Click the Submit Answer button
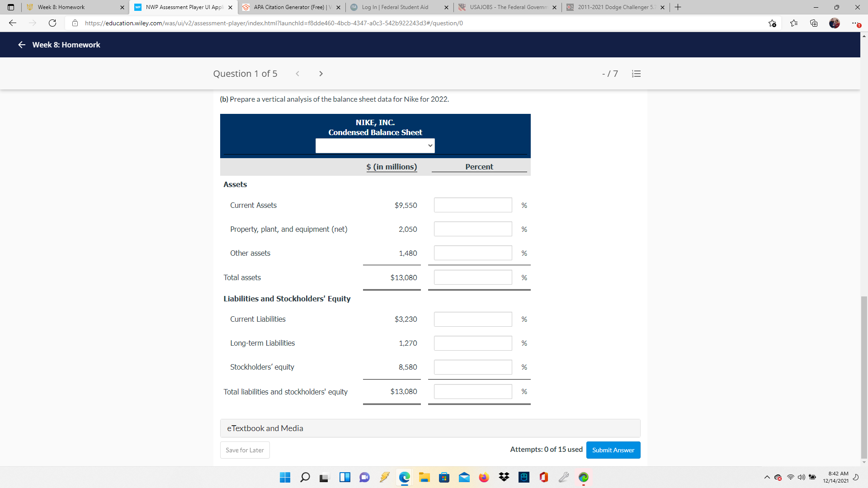The height and width of the screenshot is (488, 868). click(x=613, y=450)
